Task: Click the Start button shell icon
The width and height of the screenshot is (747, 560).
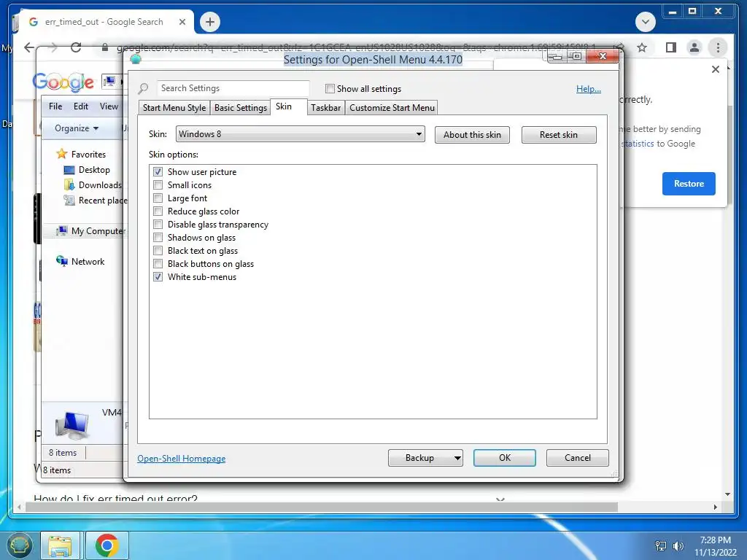Action: click(x=19, y=545)
